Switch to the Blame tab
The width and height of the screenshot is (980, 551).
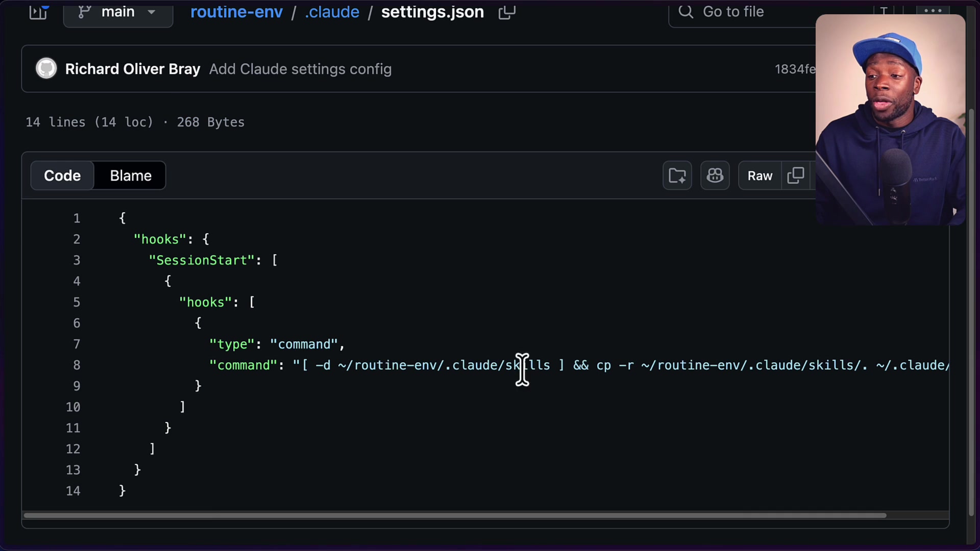[x=131, y=175]
